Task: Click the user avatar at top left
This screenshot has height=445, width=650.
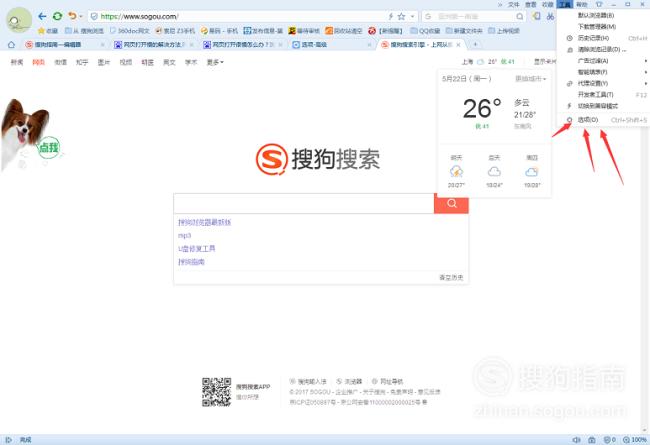Action: (x=19, y=20)
